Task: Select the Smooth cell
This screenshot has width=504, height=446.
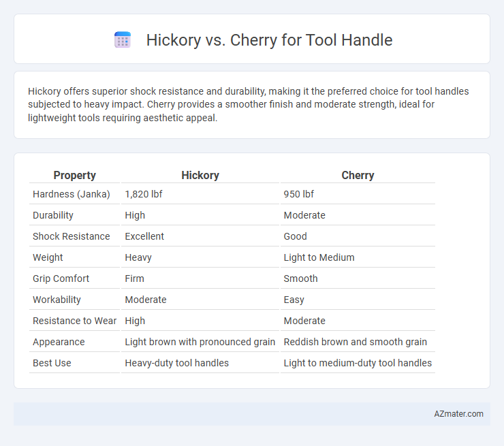Action: 358,278
